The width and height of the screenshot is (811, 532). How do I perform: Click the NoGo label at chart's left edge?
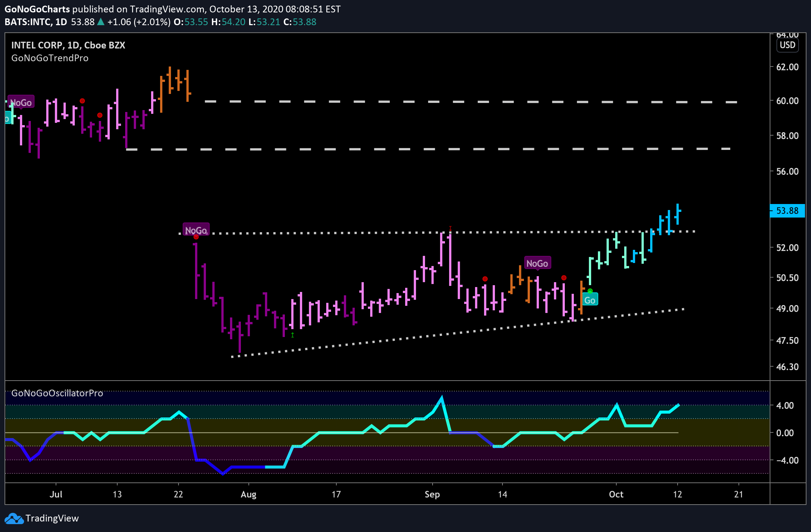[21, 102]
